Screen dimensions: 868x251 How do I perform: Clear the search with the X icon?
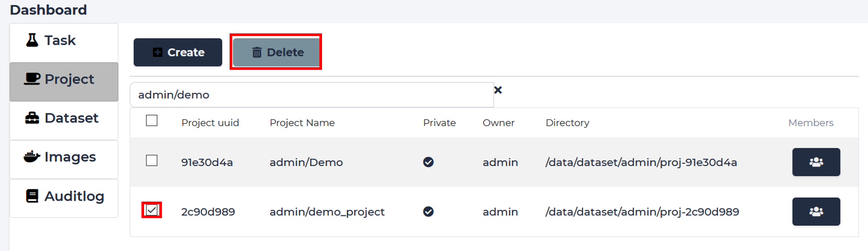(498, 90)
